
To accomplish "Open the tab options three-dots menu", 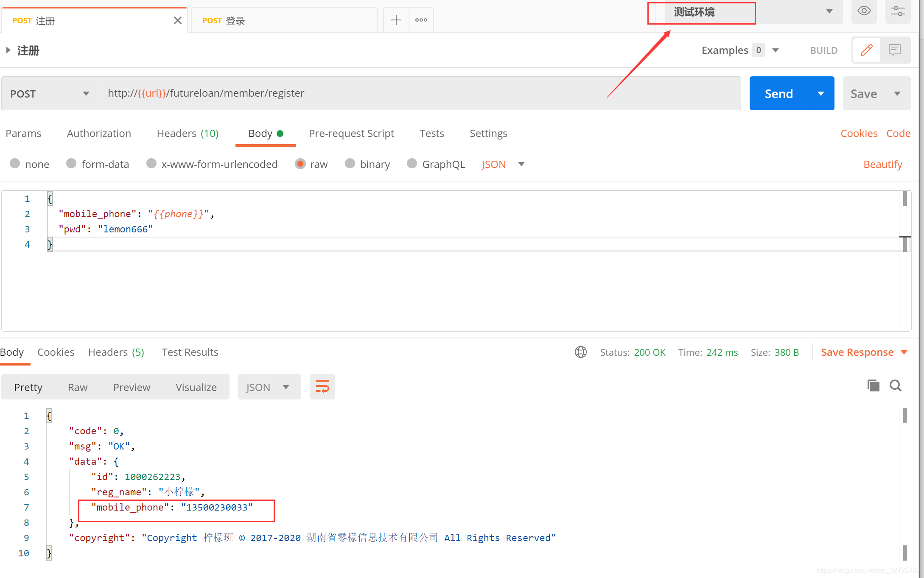I will point(421,20).
